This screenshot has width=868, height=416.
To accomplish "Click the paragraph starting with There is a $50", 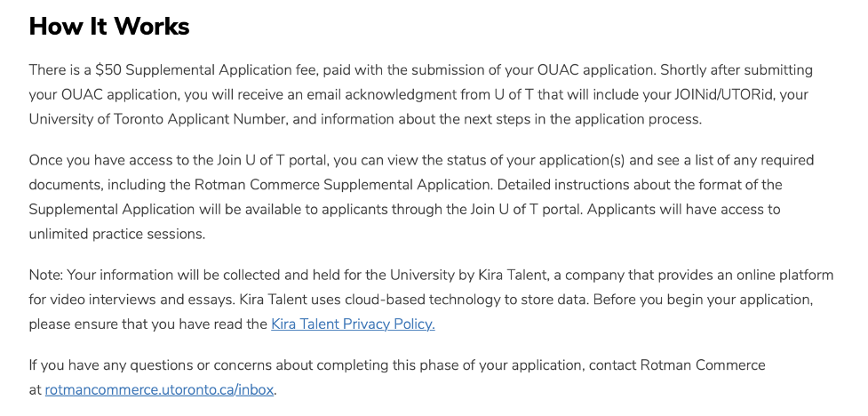I will click(x=421, y=95).
